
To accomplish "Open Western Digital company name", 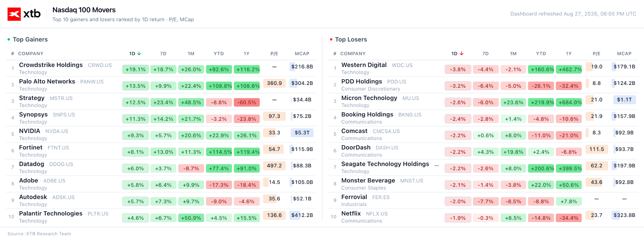I will click(364, 65).
